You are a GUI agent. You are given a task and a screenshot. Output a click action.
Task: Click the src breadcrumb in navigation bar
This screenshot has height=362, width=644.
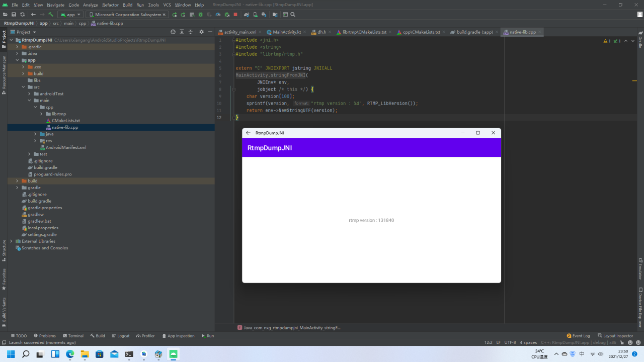tap(56, 23)
